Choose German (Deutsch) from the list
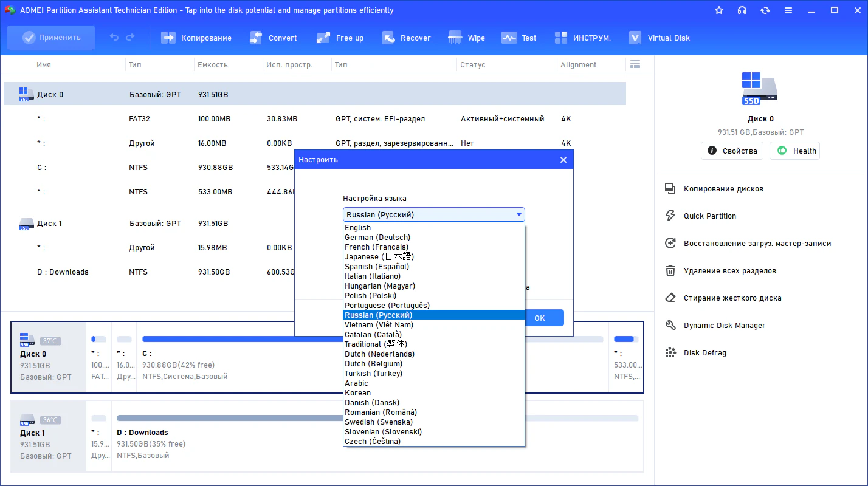 coord(377,238)
